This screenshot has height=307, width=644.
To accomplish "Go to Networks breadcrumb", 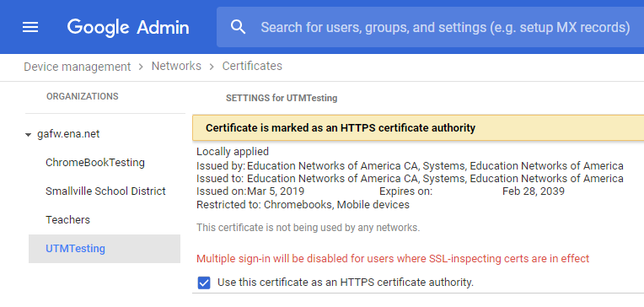I will click(x=176, y=66).
